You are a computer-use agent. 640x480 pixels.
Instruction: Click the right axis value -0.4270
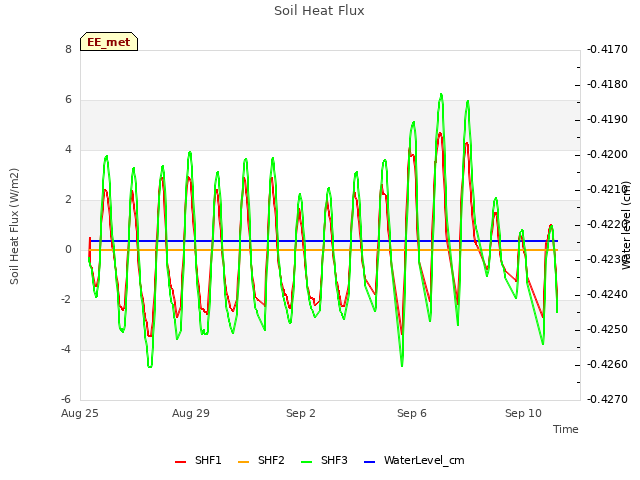(607, 399)
